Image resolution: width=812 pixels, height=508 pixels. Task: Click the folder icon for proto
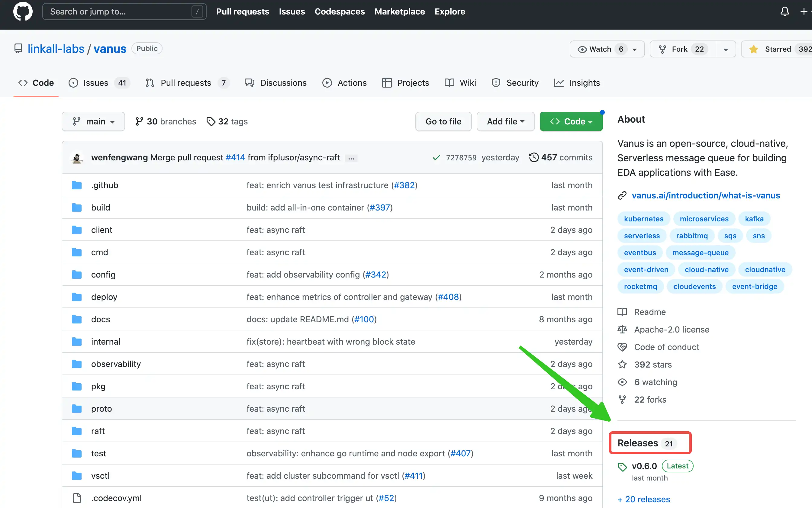77,409
